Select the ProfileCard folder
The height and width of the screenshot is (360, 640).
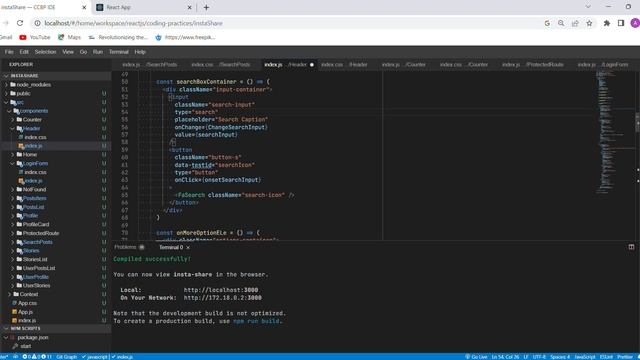point(36,224)
